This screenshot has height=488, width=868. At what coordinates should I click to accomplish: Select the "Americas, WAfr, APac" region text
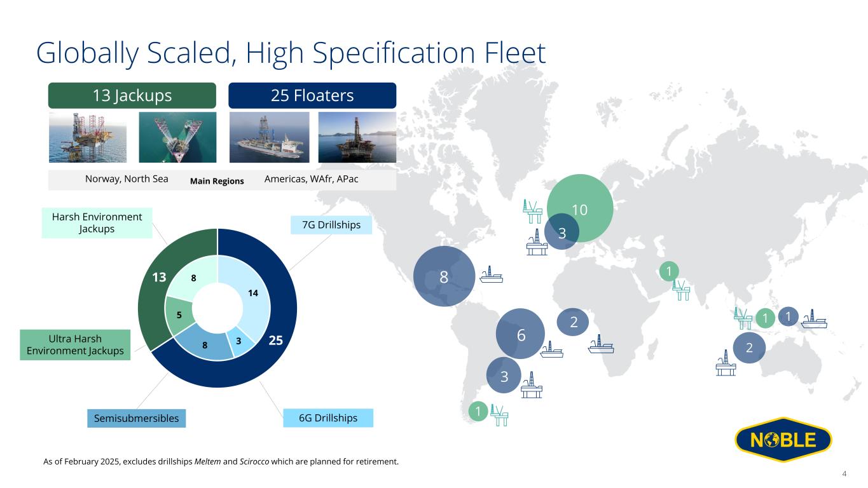click(311, 179)
